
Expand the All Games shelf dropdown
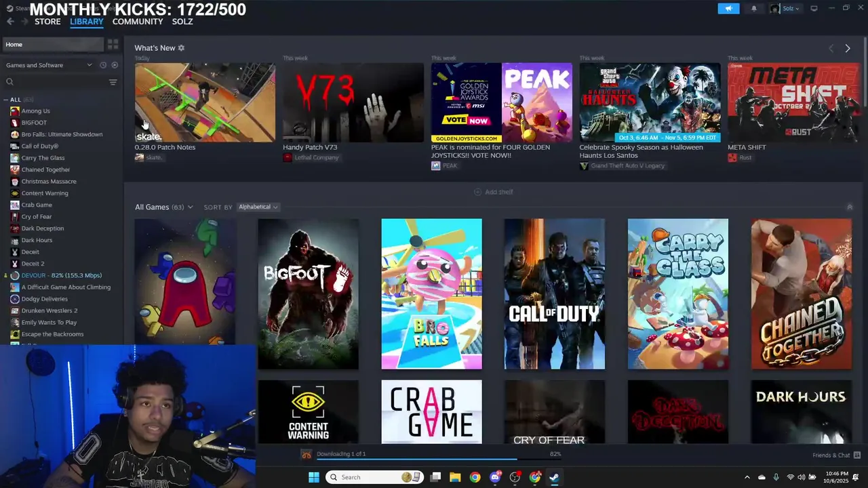click(x=190, y=207)
